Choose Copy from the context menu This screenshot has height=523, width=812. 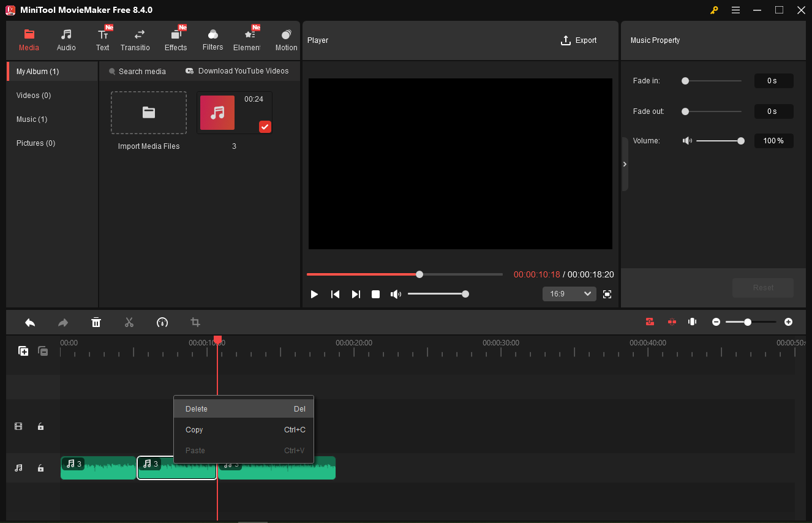(194, 429)
